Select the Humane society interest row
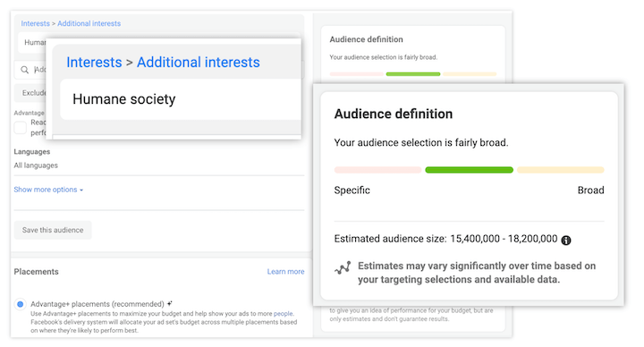 point(181,99)
